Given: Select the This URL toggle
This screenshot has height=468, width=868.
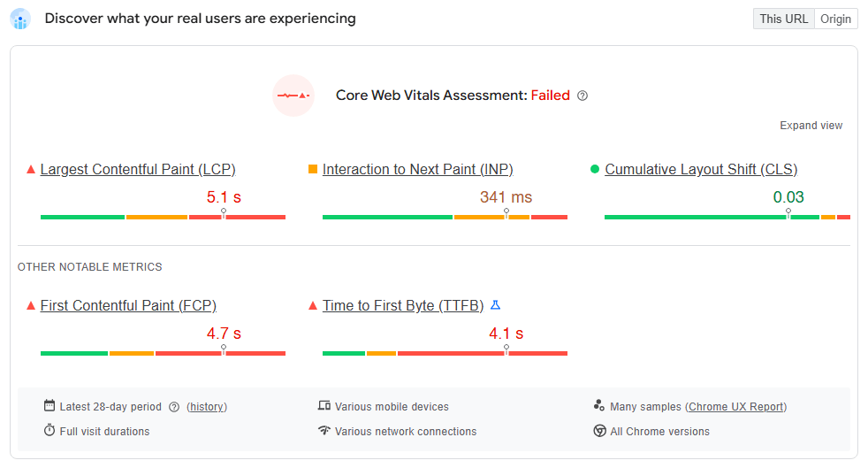Looking at the screenshot, I should (783, 19).
